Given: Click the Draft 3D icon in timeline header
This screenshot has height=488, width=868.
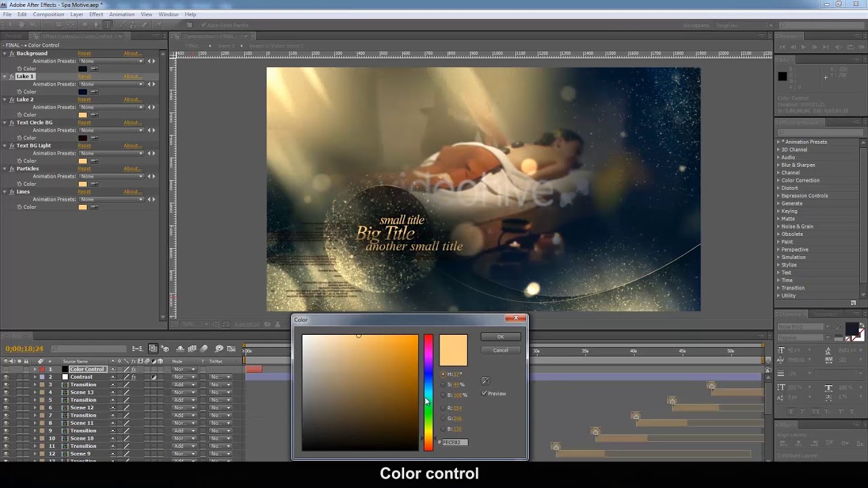Looking at the screenshot, I should 165,348.
